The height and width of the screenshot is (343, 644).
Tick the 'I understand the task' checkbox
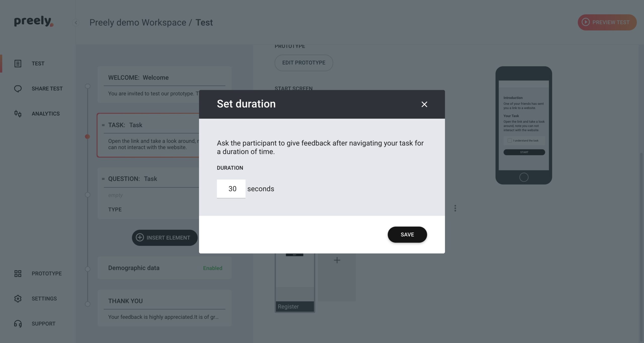coord(509,141)
